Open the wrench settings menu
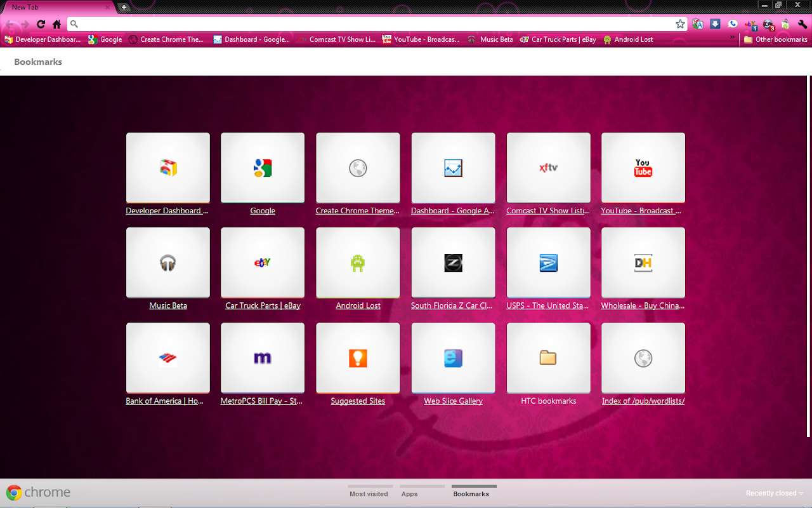The width and height of the screenshot is (812, 508). [802, 24]
